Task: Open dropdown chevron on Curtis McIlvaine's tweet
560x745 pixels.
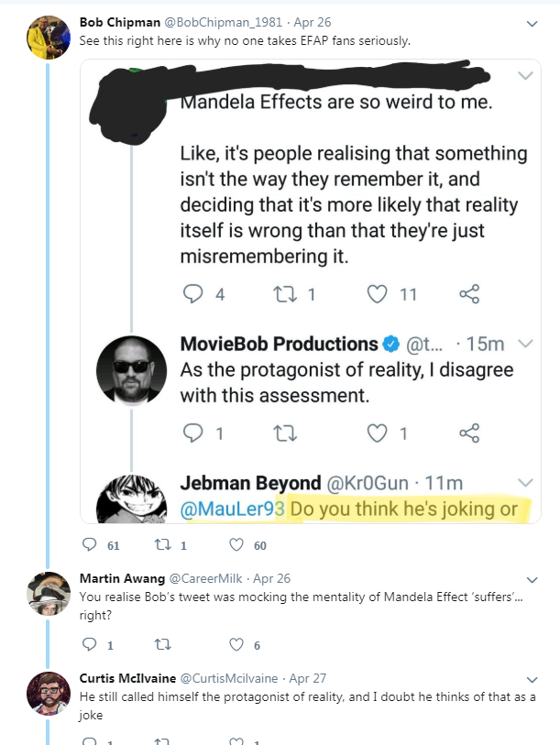Action: pos(532,679)
